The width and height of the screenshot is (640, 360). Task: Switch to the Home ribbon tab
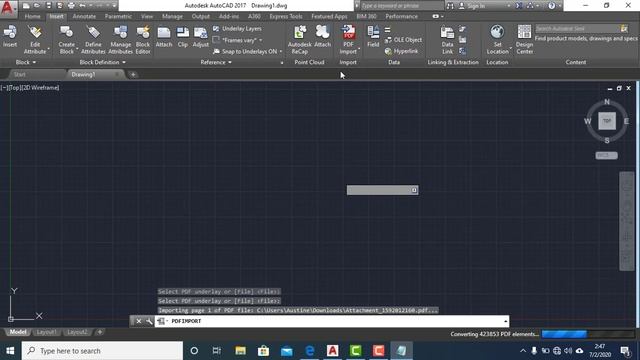point(32,16)
